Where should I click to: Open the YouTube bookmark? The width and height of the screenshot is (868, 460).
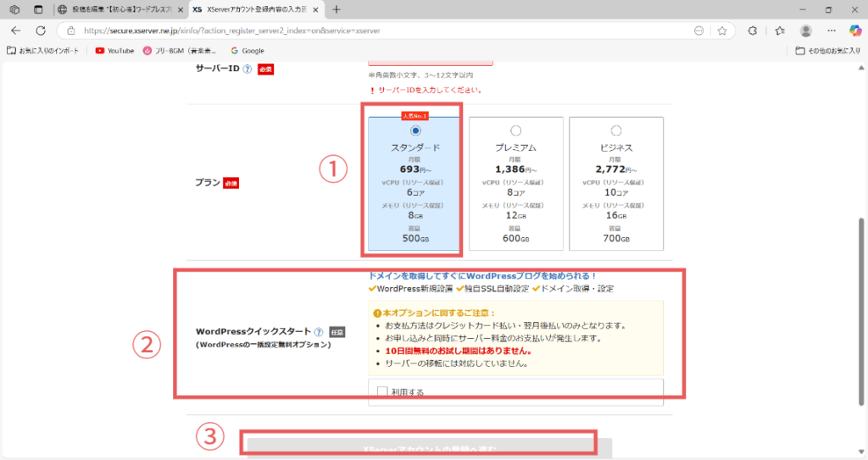click(114, 50)
